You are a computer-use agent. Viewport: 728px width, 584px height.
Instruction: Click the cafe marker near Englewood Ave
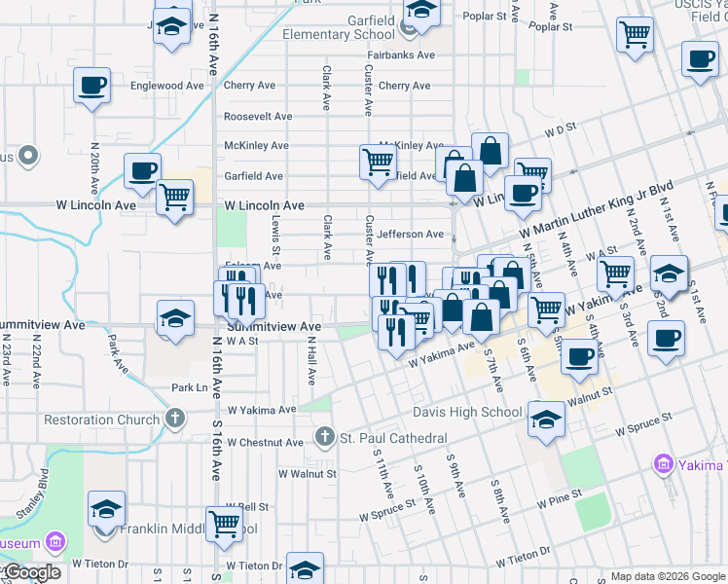91,88
